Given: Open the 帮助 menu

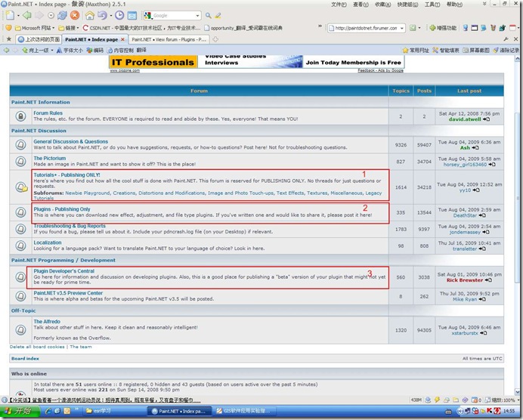Looking at the screenshot, I should (x=454, y=5).
